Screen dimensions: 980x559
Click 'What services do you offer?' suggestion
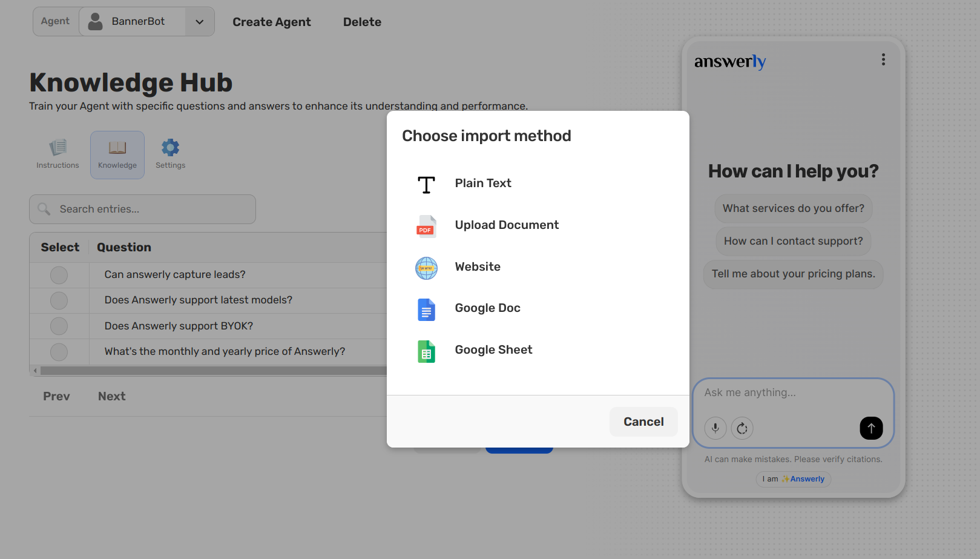coord(793,208)
